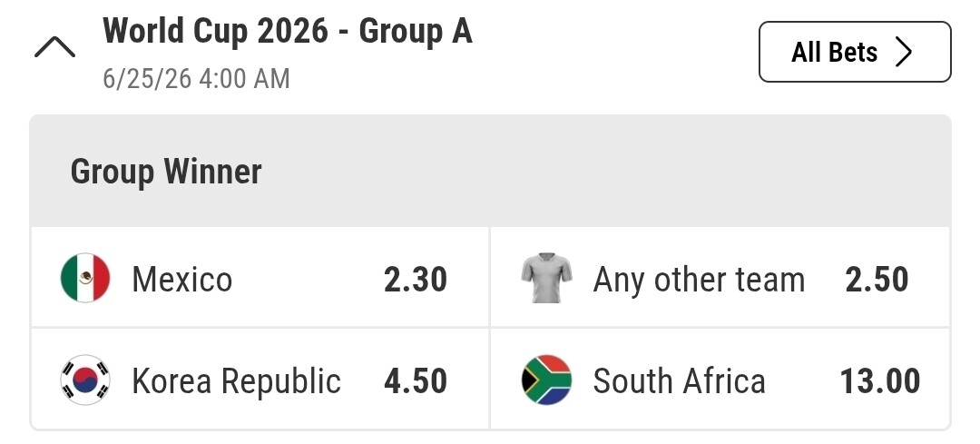Image resolution: width=980 pixels, height=444 pixels.
Task: Click the 6/25/26 4:00 AM event date
Action: (x=196, y=79)
